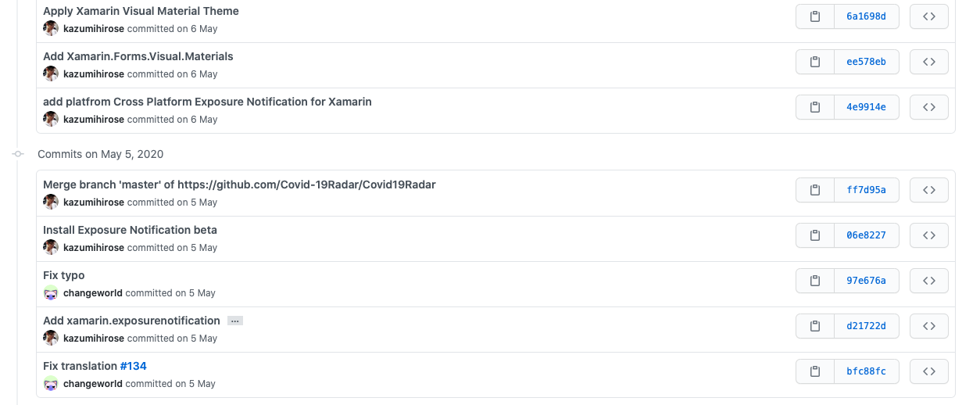Copy full SHA for commit 6a1698d
This screenshot has width=980, height=405.
[815, 16]
